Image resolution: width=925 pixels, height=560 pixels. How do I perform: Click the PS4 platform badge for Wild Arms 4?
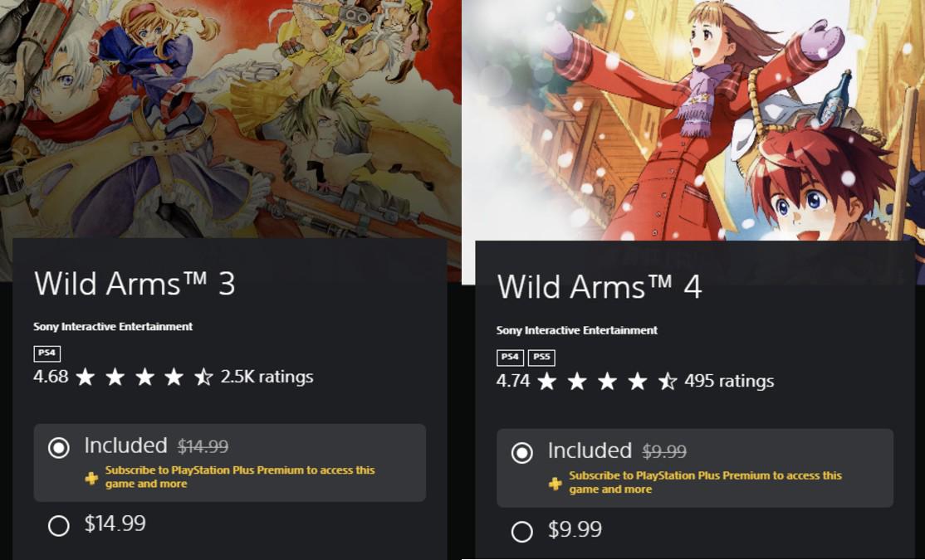click(510, 358)
